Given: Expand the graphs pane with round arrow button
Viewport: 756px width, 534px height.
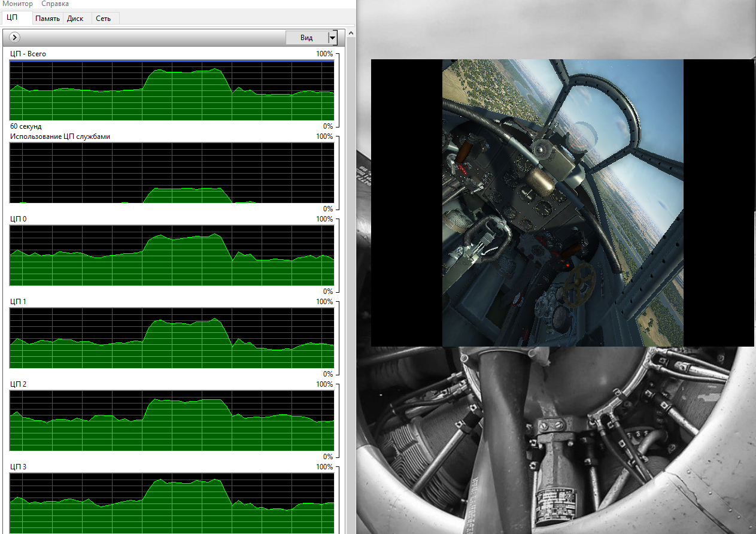Looking at the screenshot, I should (15, 38).
